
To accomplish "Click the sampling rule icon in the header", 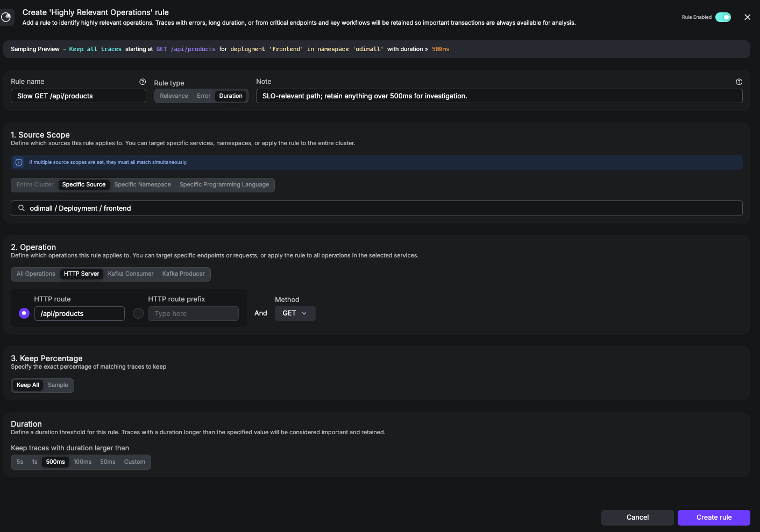I will point(6,17).
